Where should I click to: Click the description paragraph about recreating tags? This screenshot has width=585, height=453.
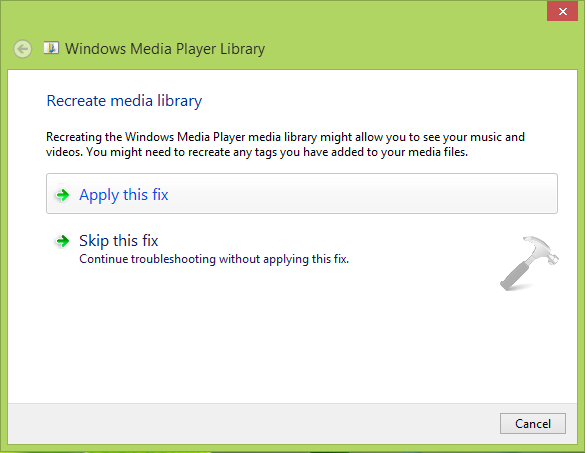tap(285, 144)
